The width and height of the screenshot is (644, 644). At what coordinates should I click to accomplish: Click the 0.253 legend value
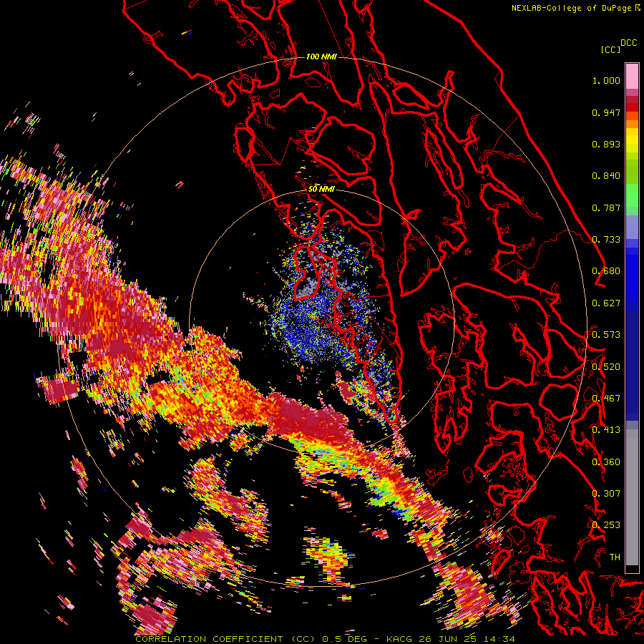point(606,525)
